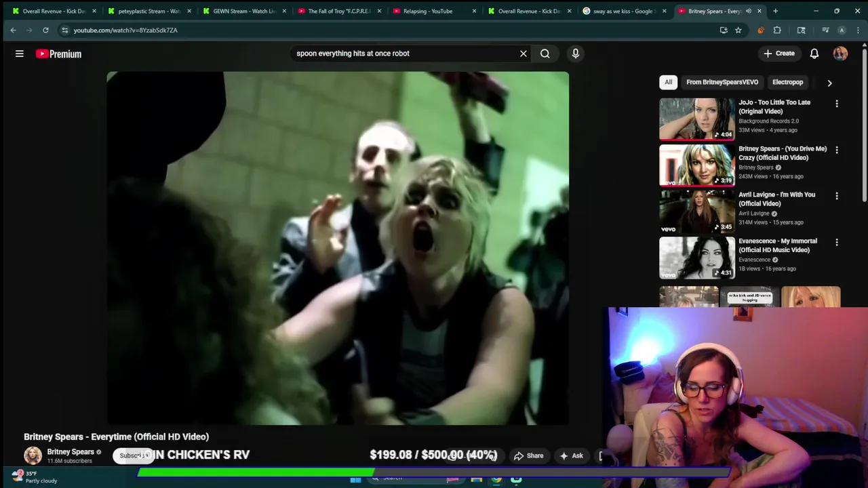Image resolution: width=868 pixels, height=488 pixels.
Task: Open a new browser tab
Action: [x=775, y=11]
